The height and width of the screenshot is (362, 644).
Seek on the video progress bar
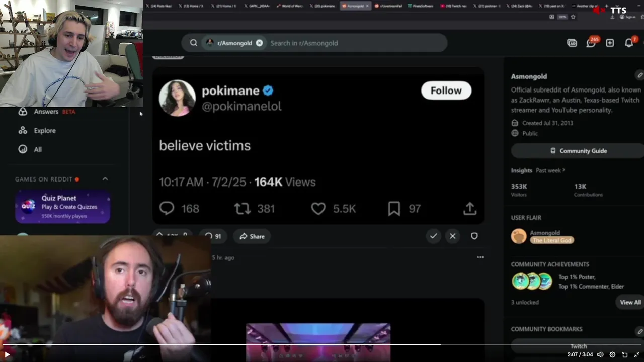click(322, 345)
